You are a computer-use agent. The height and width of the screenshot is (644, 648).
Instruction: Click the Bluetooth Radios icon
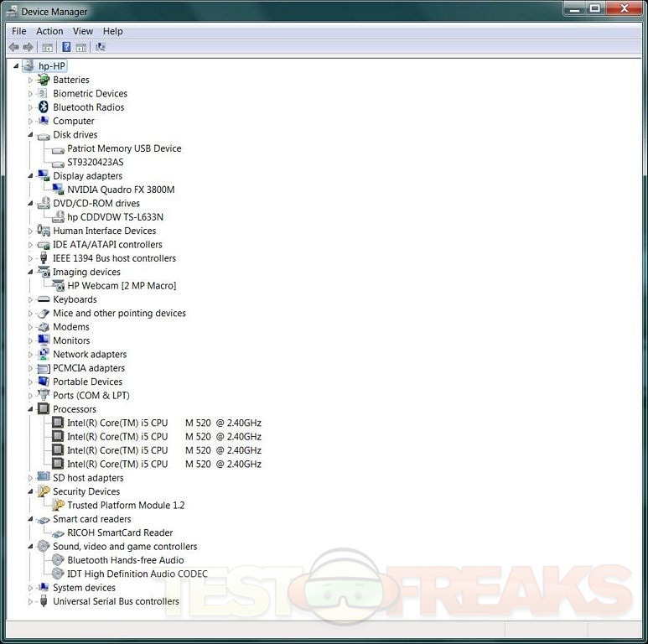(x=44, y=107)
